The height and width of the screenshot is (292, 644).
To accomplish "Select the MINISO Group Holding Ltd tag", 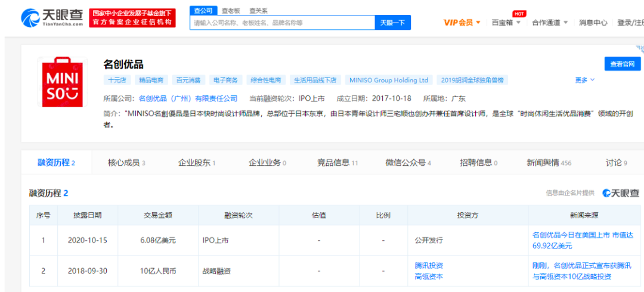I will [x=389, y=80].
